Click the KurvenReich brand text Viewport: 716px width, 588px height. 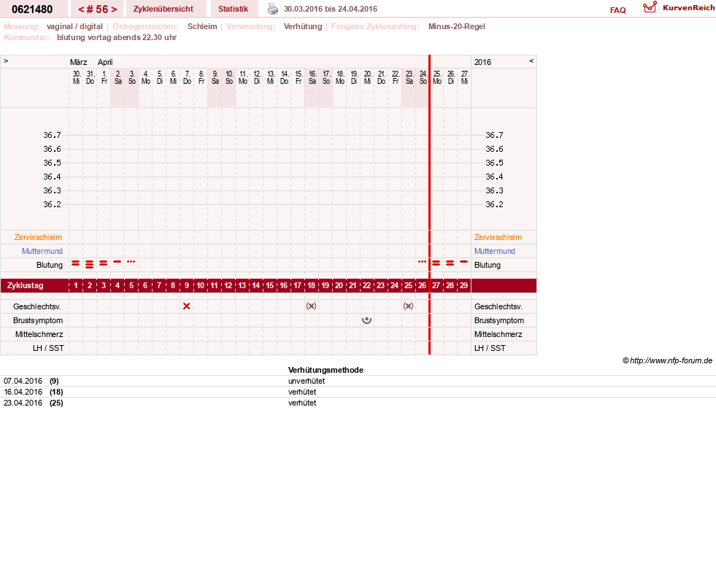point(688,8)
